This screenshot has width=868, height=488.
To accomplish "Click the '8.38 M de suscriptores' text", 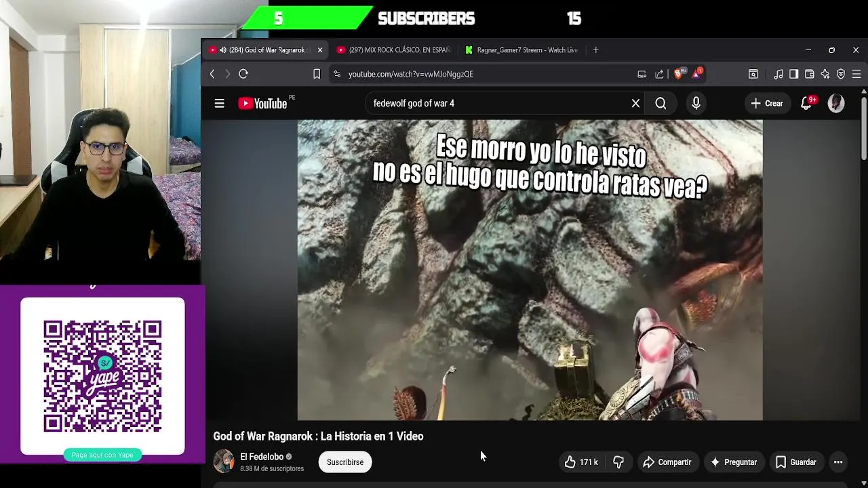I will pos(272,469).
